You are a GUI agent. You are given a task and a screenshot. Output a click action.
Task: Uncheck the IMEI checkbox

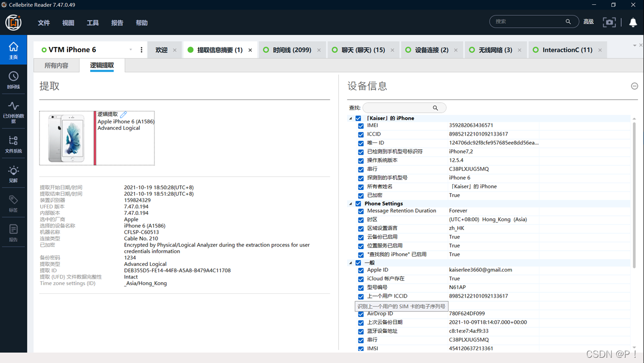(x=361, y=126)
